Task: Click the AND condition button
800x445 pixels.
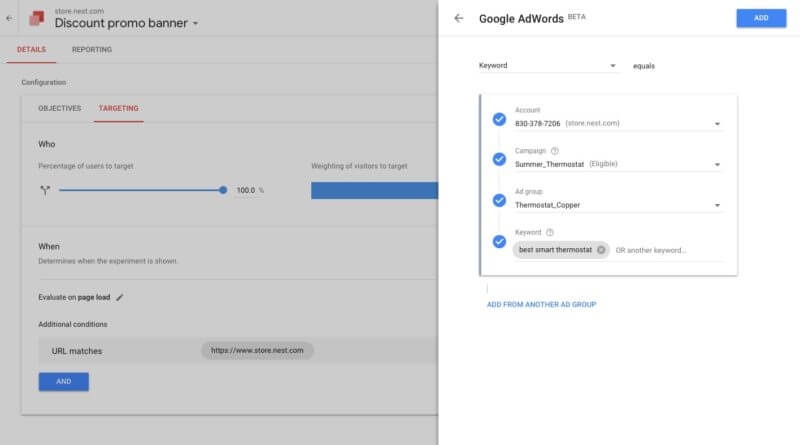Action: point(64,382)
